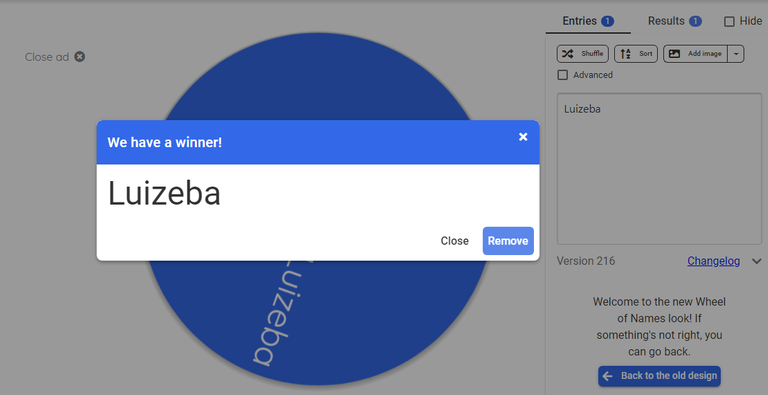This screenshot has width=768, height=395.
Task: Switch to the Entries tab
Action: 588,21
